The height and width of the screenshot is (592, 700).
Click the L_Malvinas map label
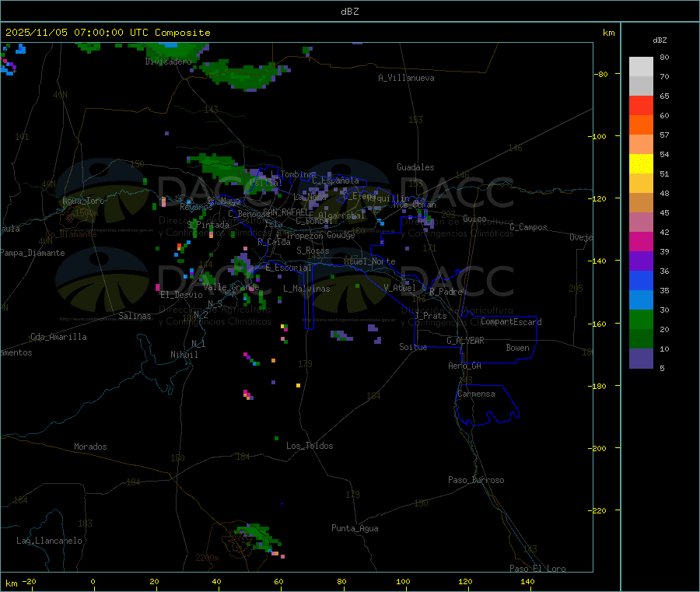pyautogui.click(x=306, y=289)
